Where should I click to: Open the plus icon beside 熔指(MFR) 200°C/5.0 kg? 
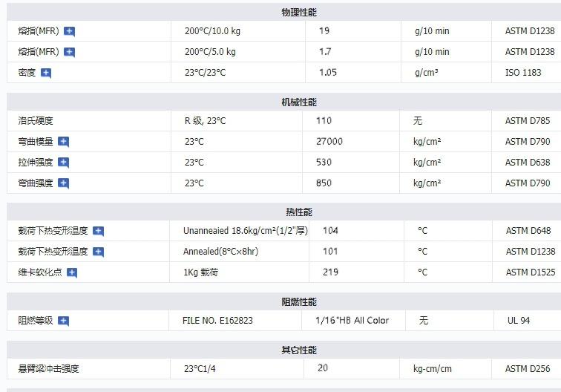pos(70,52)
